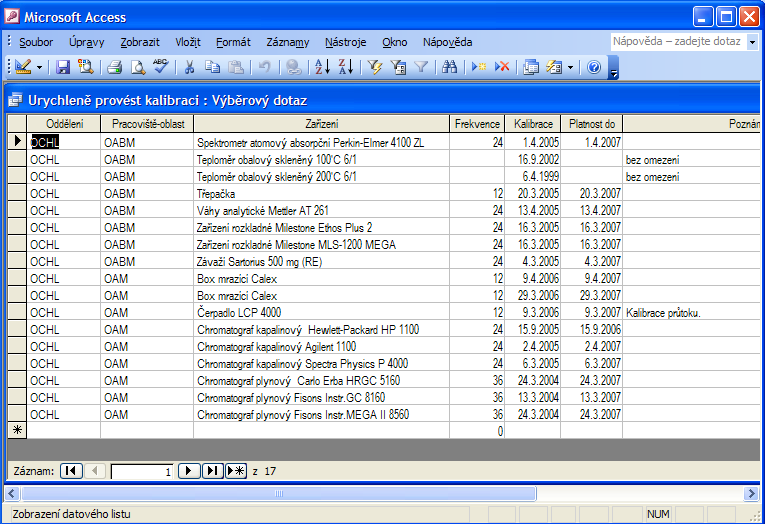Click the select-all datasheet corner box
765x524 pixels.
pos(17,124)
